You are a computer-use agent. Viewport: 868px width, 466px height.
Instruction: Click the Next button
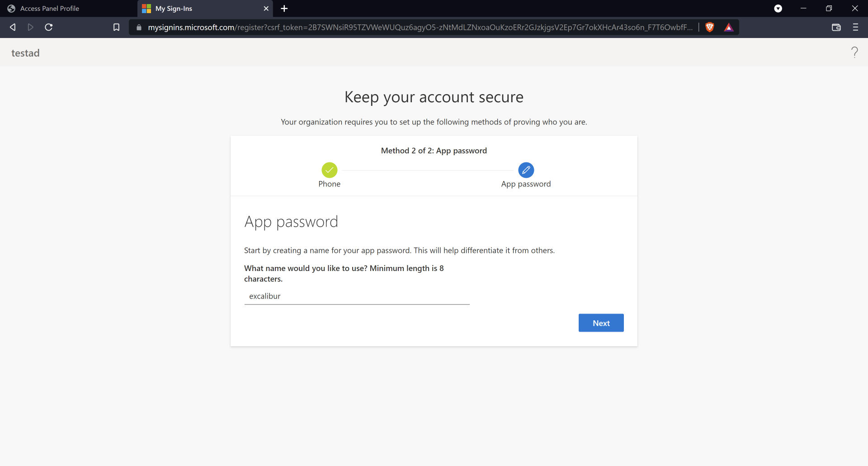coord(601,323)
